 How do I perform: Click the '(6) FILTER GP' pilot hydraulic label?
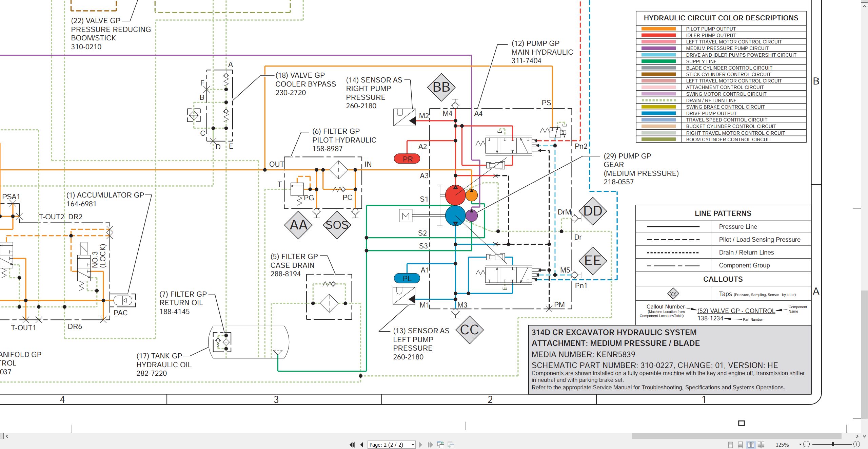point(336,131)
